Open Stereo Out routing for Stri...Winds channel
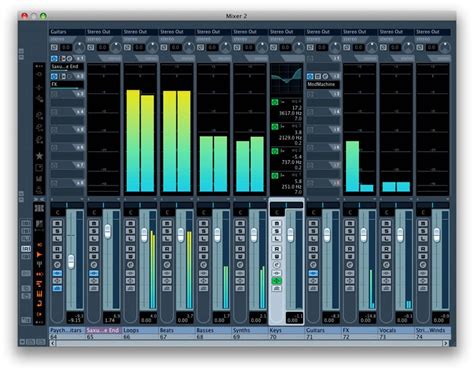Image resolution: width=474 pixels, height=371 pixels. pos(433,32)
